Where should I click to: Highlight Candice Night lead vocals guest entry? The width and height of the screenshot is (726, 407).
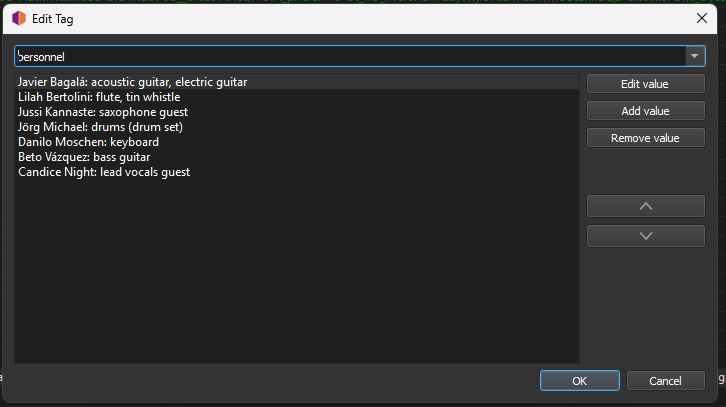pos(104,172)
